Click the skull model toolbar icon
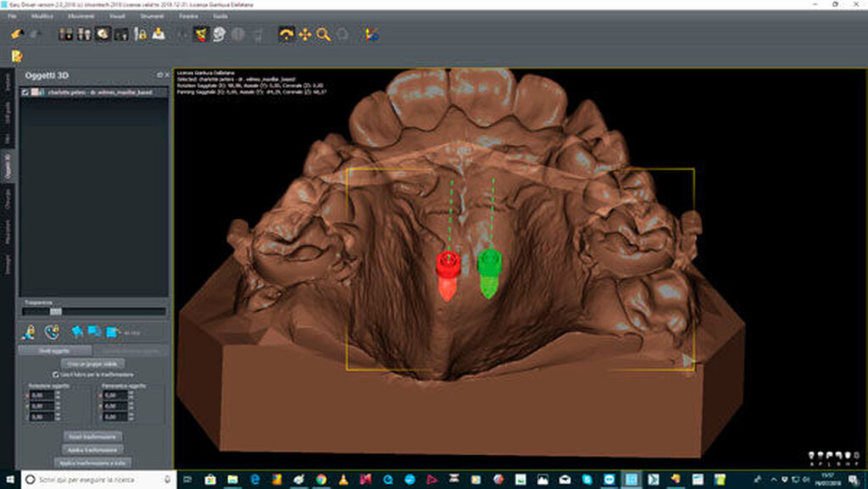 tap(219, 35)
